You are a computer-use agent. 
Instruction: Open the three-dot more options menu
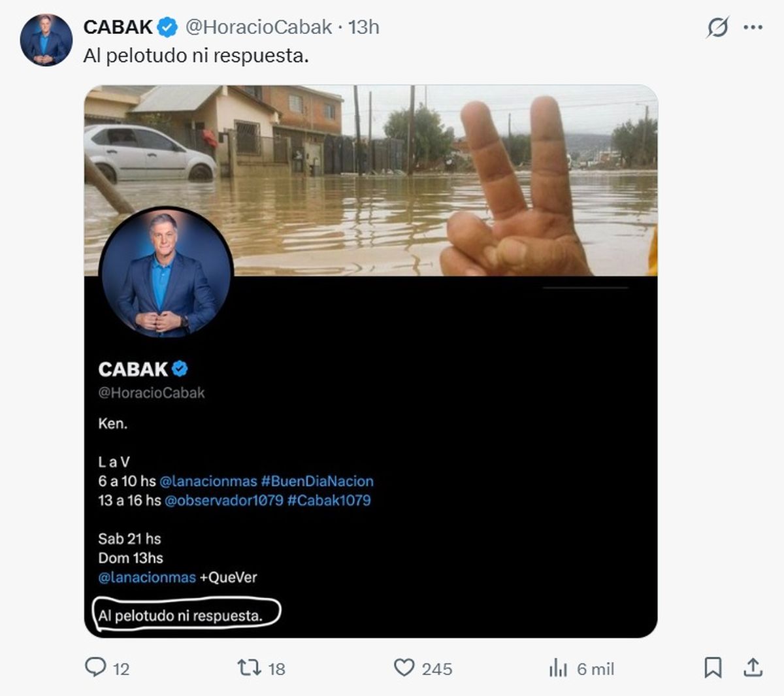point(753,27)
